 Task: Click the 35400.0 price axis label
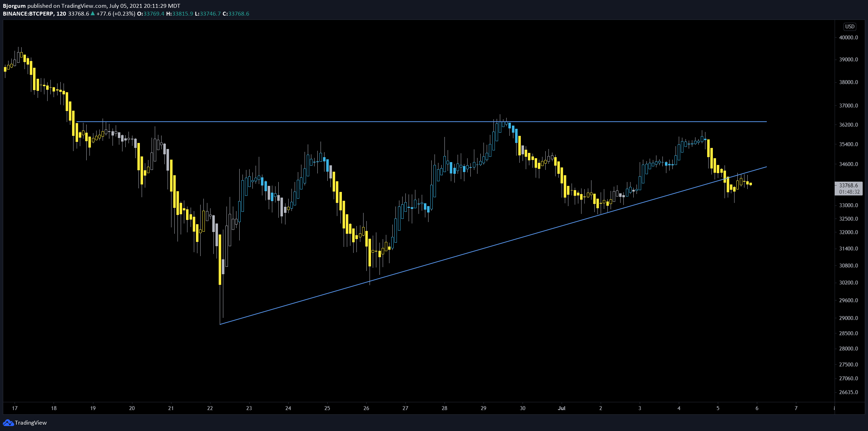(848, 144)
